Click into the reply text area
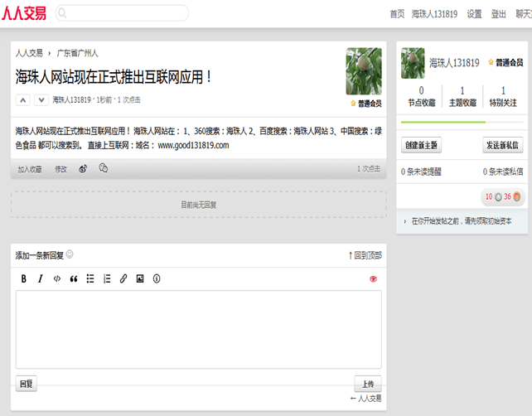Screen dimensions: 532x416 point(199,329)
